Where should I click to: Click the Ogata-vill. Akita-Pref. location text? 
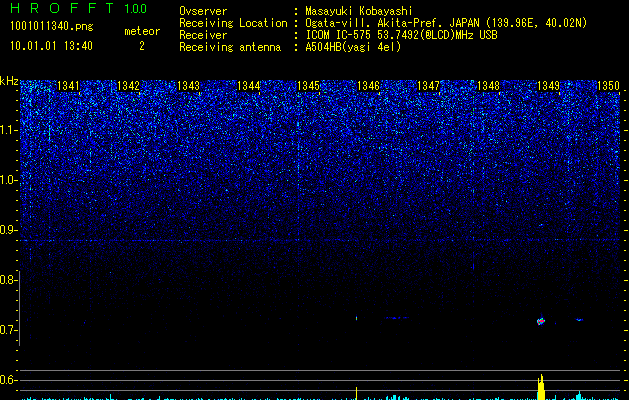(446, 23)
